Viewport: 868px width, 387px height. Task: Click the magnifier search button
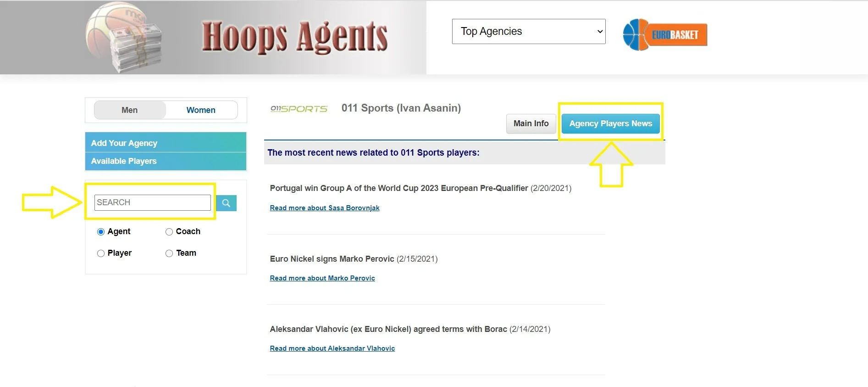pyautogui.click(x=226, y=203)
